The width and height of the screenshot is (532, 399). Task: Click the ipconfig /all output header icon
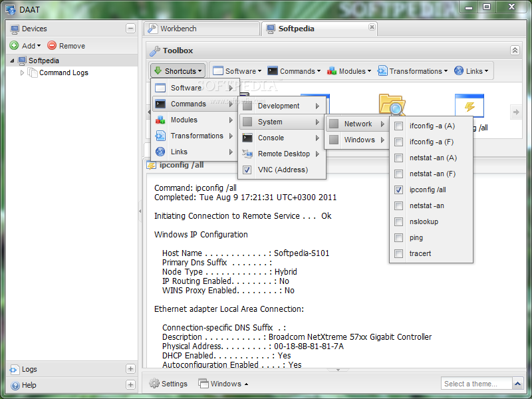click(152, 165)
